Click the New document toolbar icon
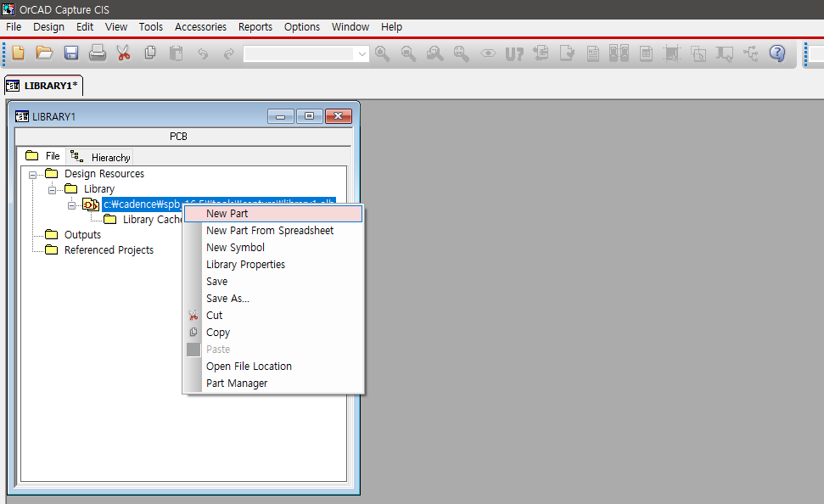 coord(19,53)
